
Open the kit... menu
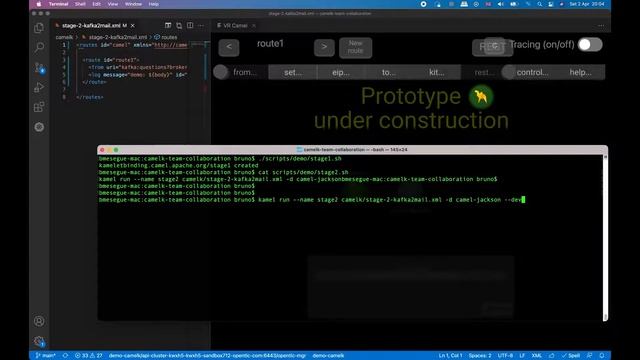coord(436,72)
